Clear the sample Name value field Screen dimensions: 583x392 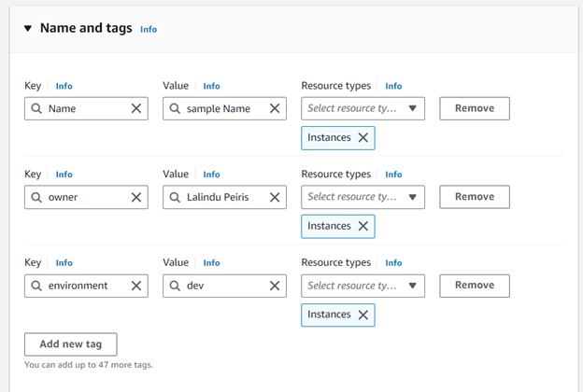275,108
